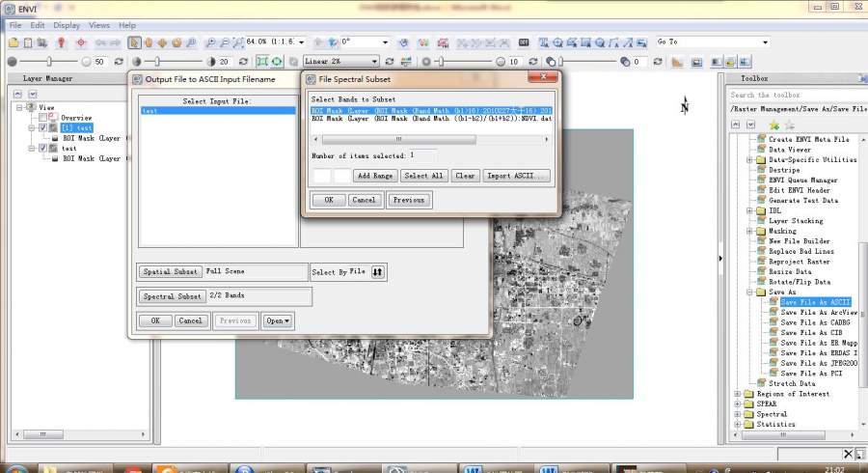Open the rotation angle 0° dropdown
This screenshot has width=868, height=473.
(385, 42)
